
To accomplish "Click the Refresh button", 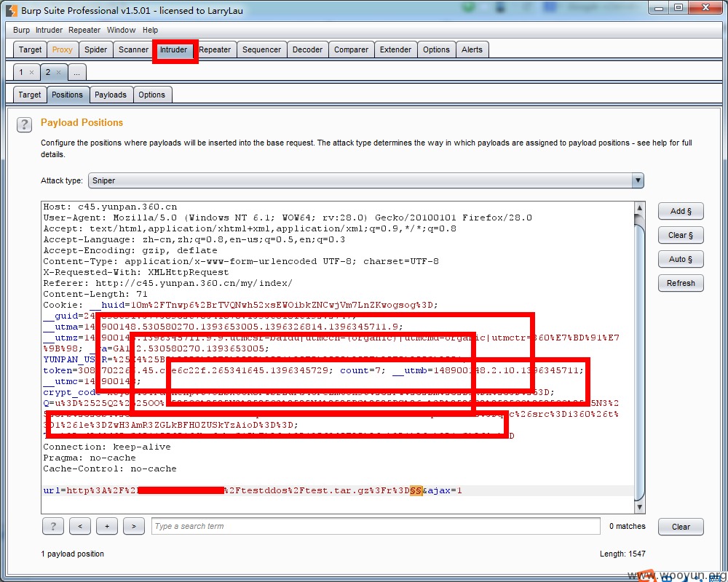I will pyautogui.click(x=681, y=283).
